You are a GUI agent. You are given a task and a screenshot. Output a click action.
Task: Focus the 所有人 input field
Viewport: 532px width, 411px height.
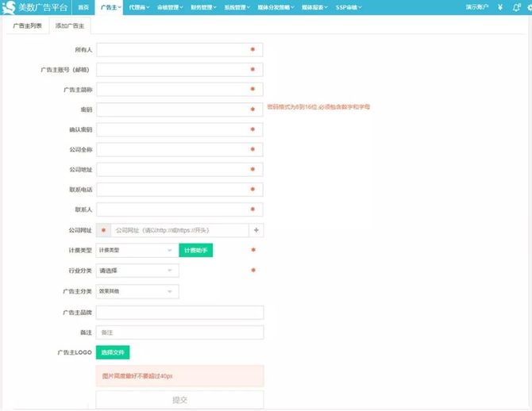179,50
